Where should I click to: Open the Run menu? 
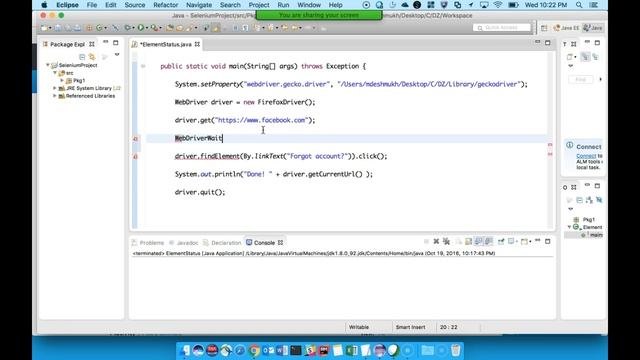[x=283, y=5]
